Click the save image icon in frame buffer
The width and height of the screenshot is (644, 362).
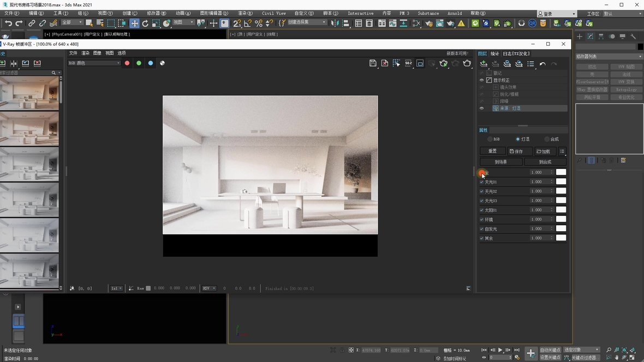coord(373,63)
